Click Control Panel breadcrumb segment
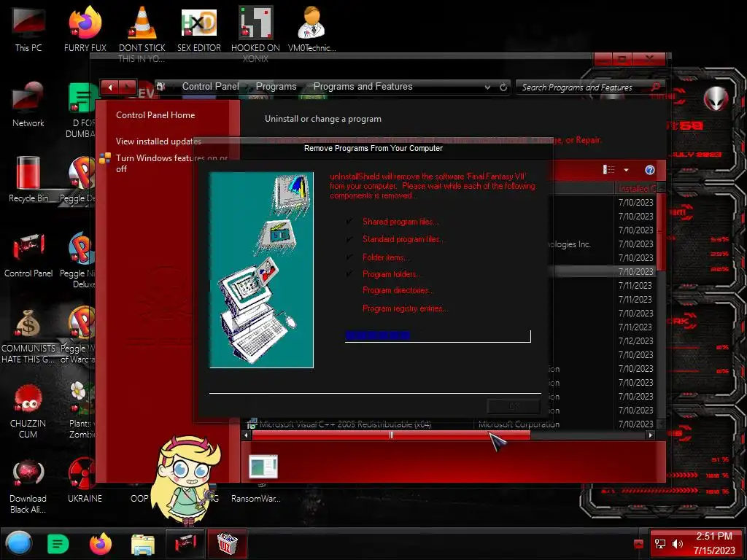The image size is (747, 560). (211, 87)
